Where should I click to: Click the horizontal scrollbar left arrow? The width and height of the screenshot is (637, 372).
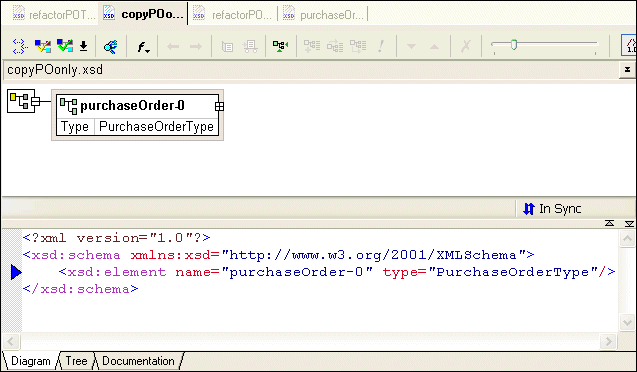click(x=11, y=341)
